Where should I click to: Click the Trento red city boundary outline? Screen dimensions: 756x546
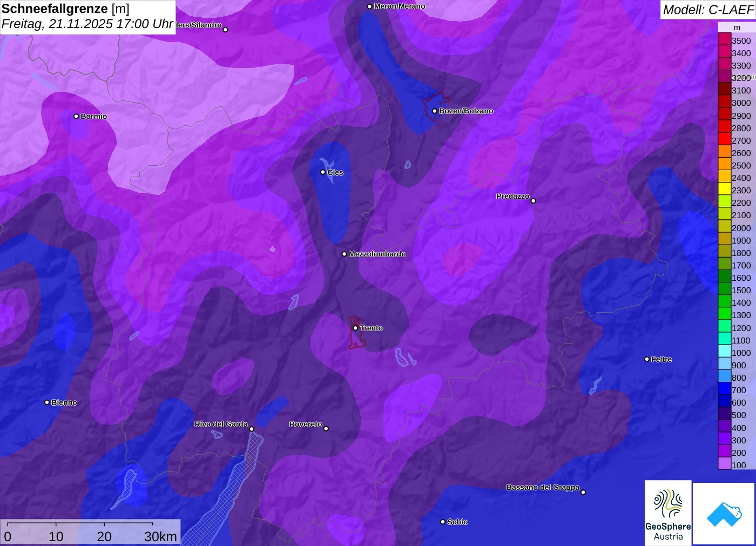pyautogui.click(x=357, y=332)
